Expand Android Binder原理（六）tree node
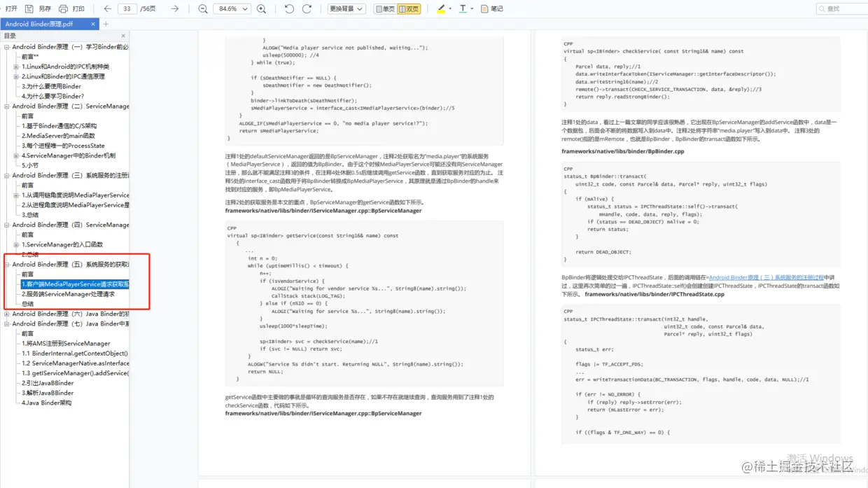Image resolution: width=868 pixels, height=488 pixels. pos(7,314)
